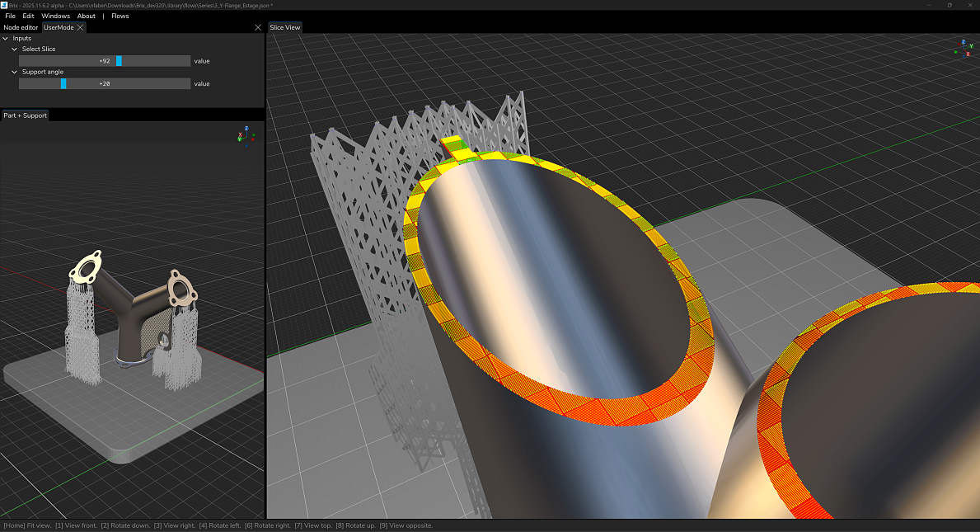Click the Z axis on the Slice View gizmo
The width and height of the screenshot is (980, 532).
[964, 41]
